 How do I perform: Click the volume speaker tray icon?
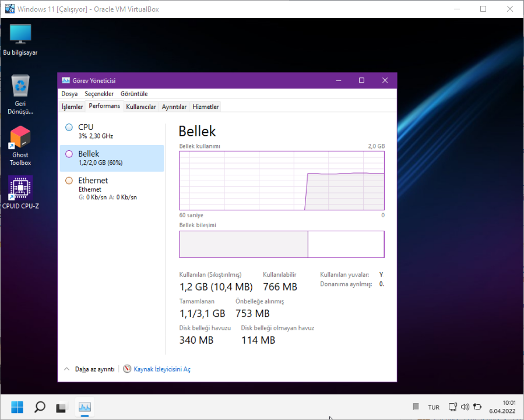[465, 407]
